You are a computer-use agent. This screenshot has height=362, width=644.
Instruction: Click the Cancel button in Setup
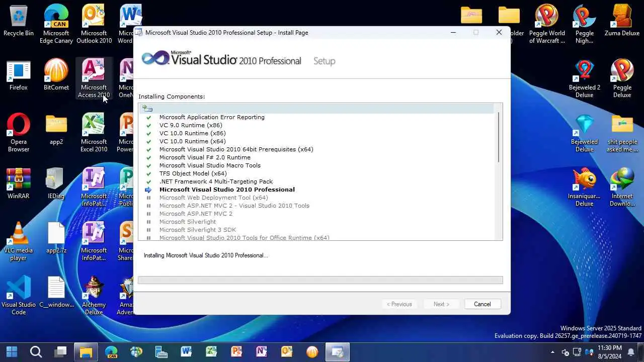click(x=482, y=304)
